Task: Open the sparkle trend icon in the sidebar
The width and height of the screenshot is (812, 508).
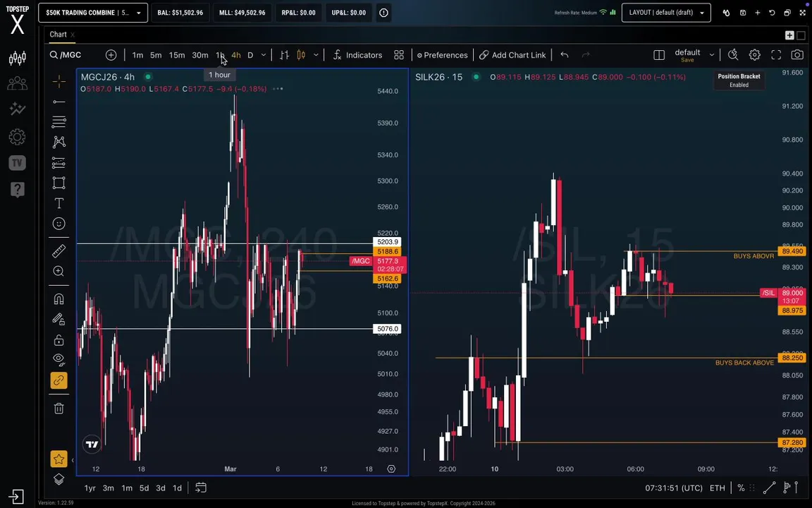Action: (x=17, y=109)
